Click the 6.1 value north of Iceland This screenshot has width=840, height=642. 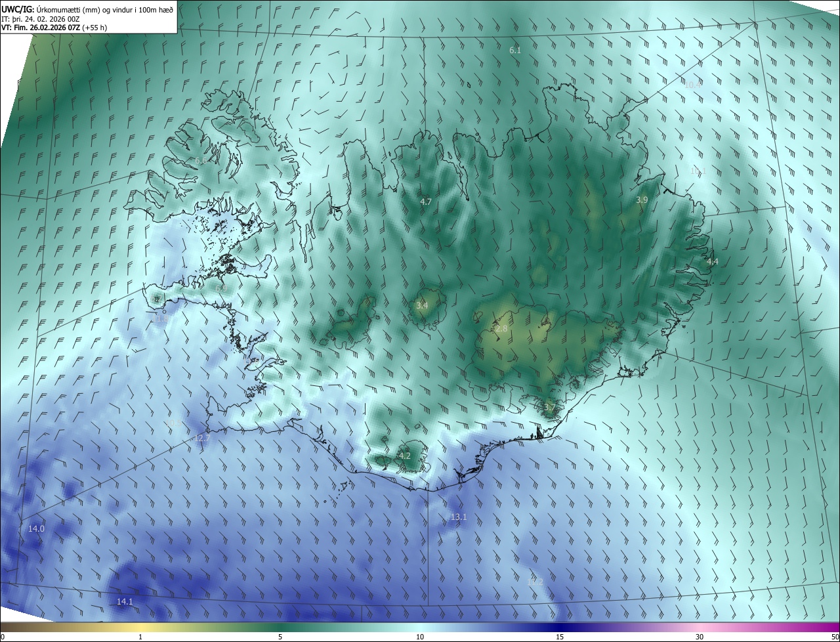(x=515, y=51)
